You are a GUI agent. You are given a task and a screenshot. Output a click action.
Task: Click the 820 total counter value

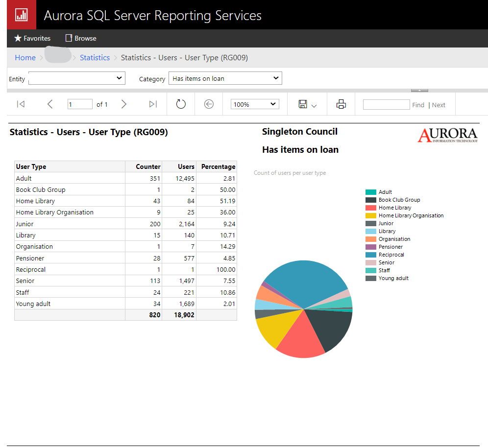tap(155, 315)
